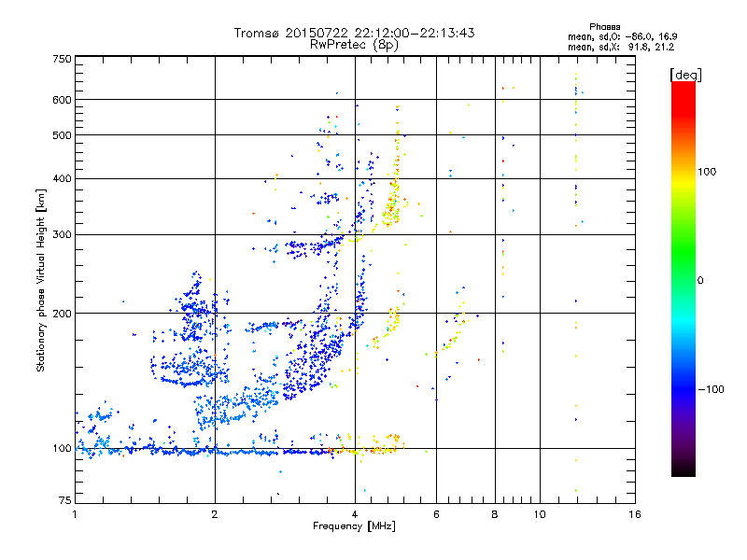Click the x-axis tick label '6'
747x560 pixels.
(436, 514)
